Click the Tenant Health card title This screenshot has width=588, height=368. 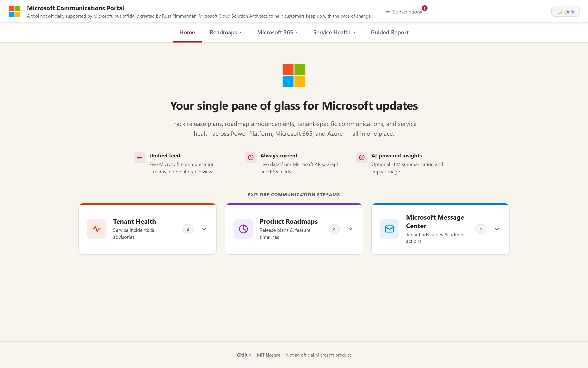click(134, 221)
